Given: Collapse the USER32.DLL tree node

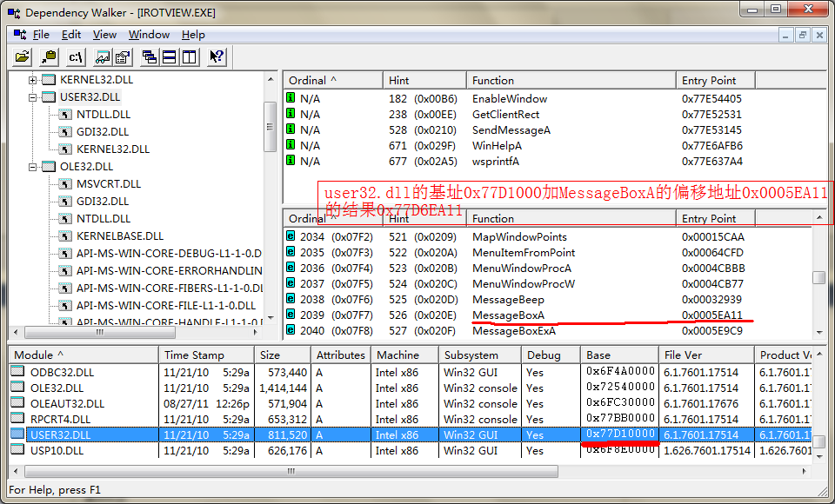Looking at the screenshot, I should 32,97.
